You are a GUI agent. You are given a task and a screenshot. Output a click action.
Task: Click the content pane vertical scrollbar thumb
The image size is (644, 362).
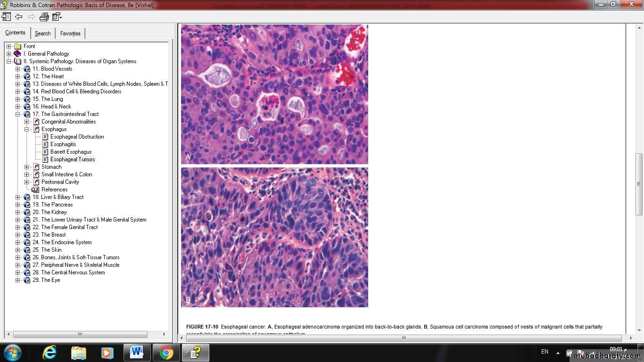click(x=639, y=183)
